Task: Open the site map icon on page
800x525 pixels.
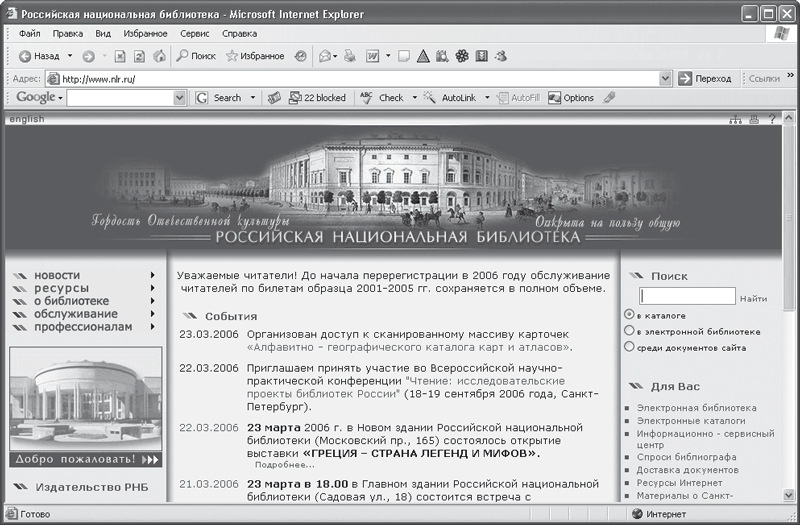Action: (x=736, y=120)
